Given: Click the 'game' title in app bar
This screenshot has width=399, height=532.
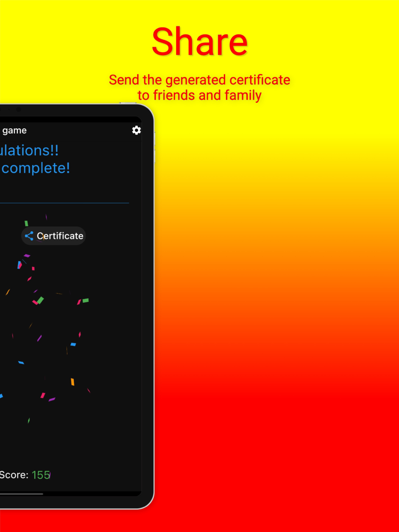Looking at the screenshot, I should pos(14,131).
